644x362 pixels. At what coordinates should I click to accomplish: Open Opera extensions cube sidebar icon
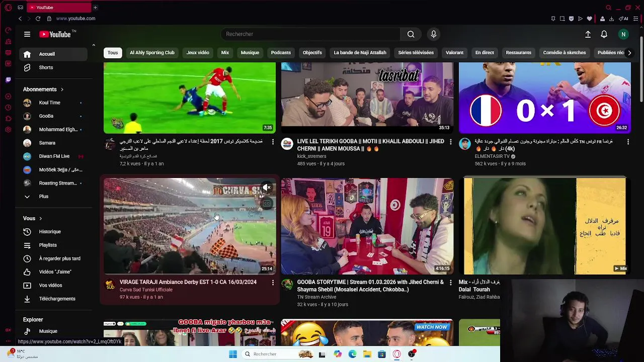(x=8, y=119)
